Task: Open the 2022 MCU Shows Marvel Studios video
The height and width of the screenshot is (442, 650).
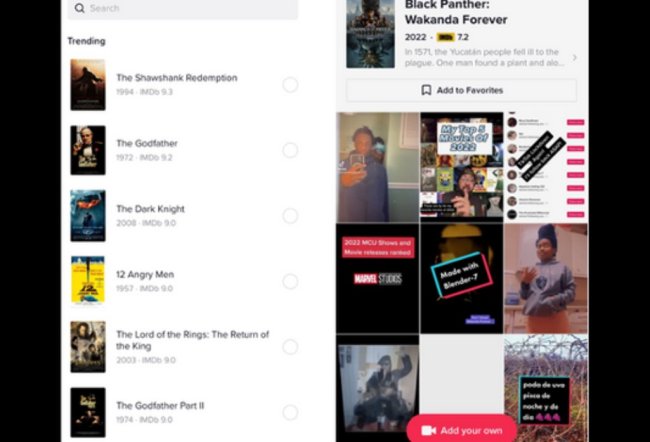Action: [377, 278]
